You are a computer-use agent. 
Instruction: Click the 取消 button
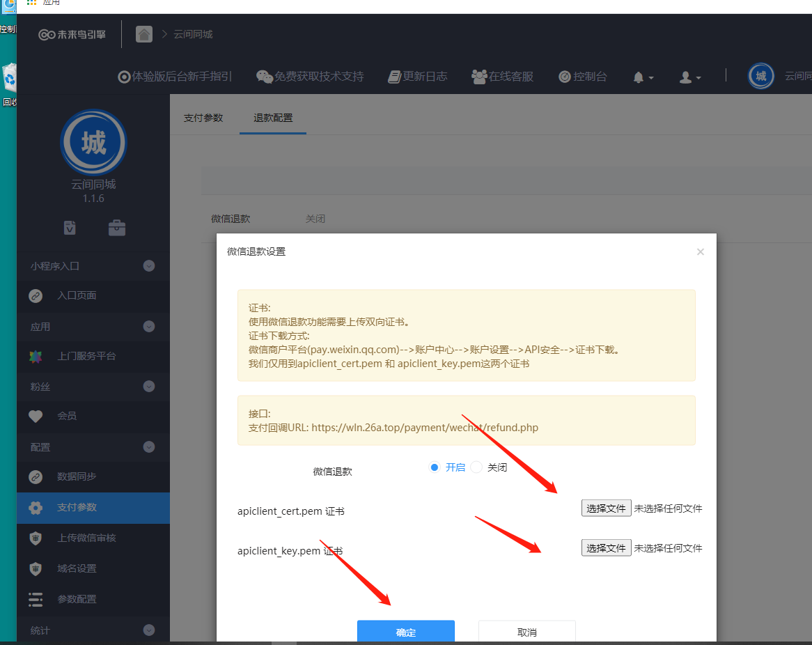pyautogui.click(x=526, y=632)
